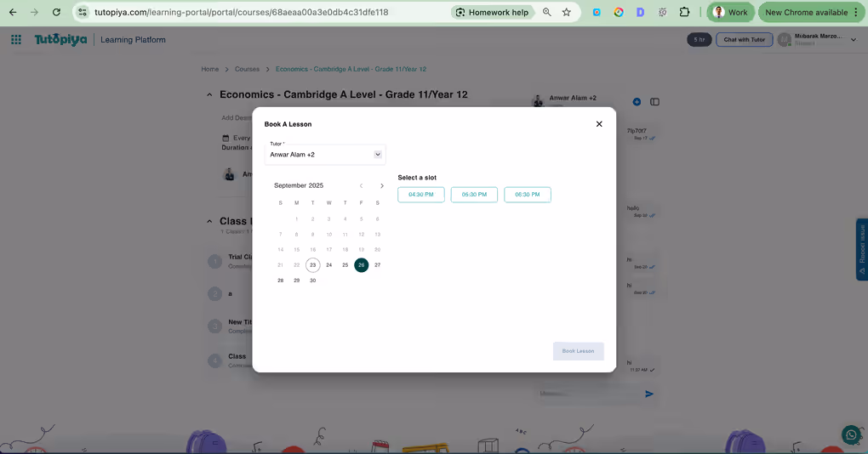Screen dimensions: 868x454
Task: Go to previous month in calendar
Action: click(x=361, y=186)
